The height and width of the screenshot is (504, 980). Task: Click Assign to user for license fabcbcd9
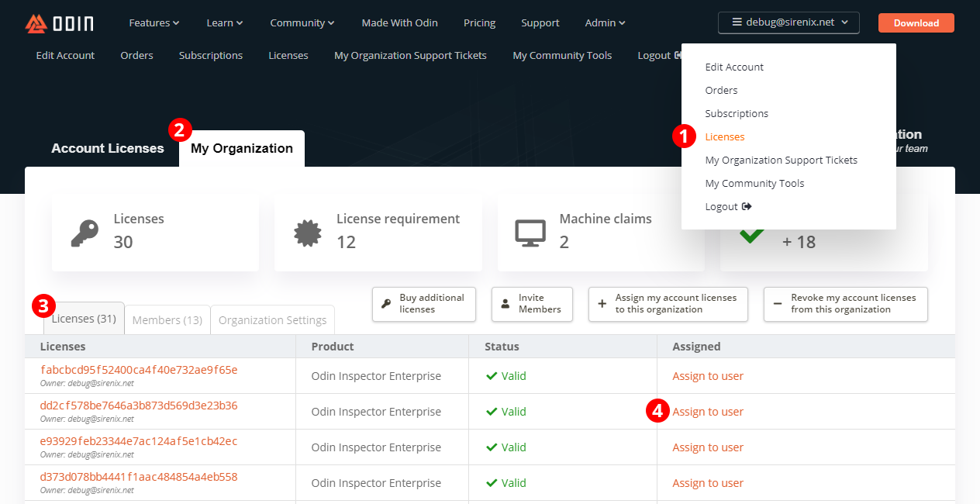[x=708, y=376]
